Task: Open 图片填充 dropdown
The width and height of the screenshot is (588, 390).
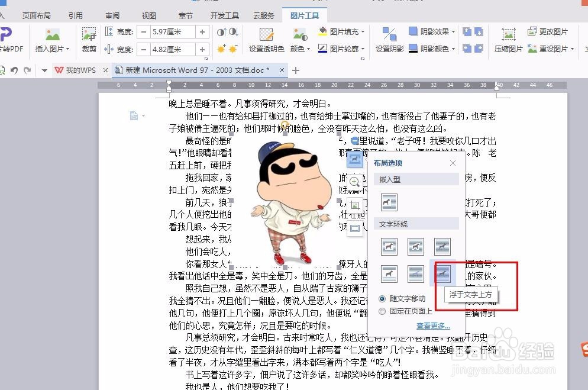Action: [363, 32]
